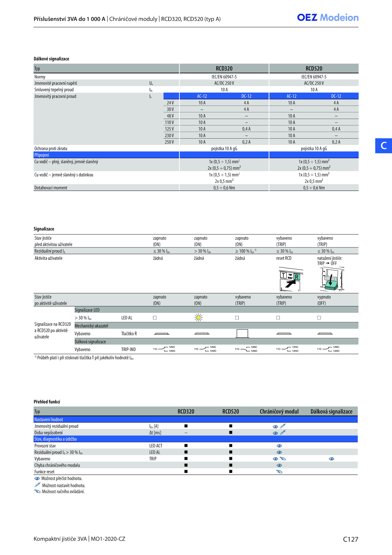Click hand icon in Vybaveno TRIP row
This screenshot has width=392, height=555.
(283, 459)
